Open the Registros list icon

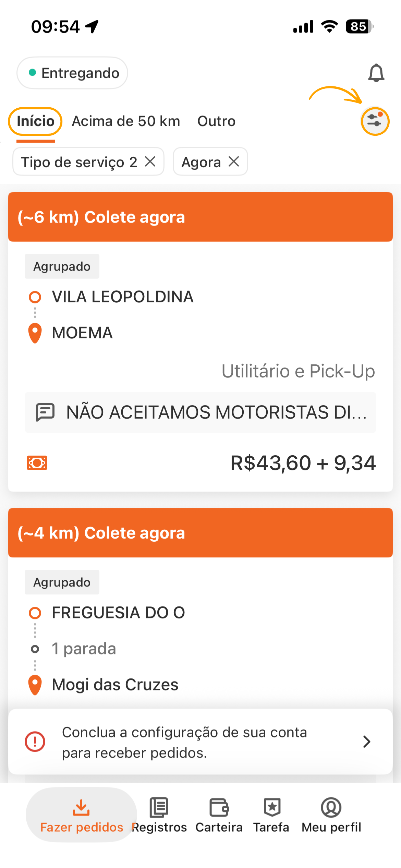[x=159, y=807]
